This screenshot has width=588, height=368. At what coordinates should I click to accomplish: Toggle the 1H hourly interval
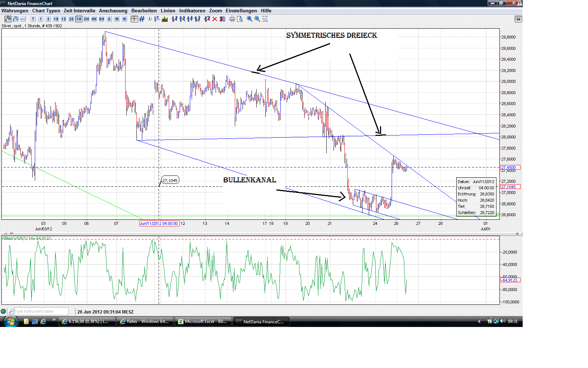point(79,19)
